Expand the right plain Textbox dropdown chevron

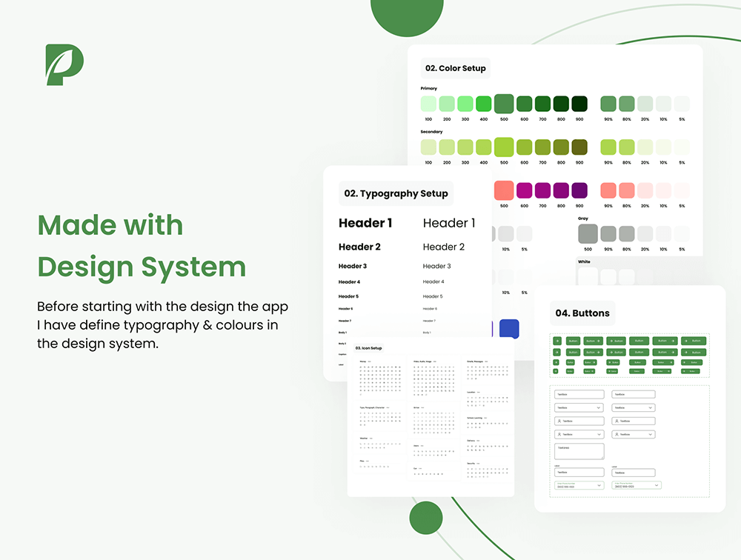(x=651, y=407)
